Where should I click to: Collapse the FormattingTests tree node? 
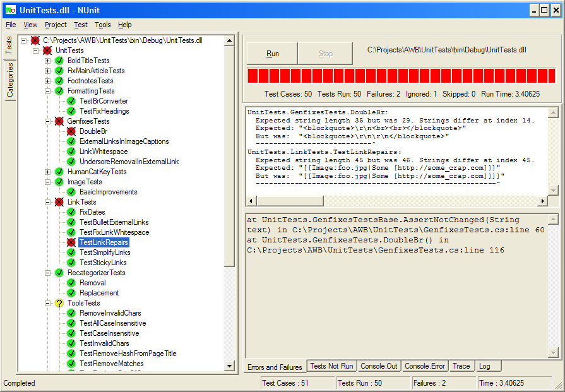48,91
